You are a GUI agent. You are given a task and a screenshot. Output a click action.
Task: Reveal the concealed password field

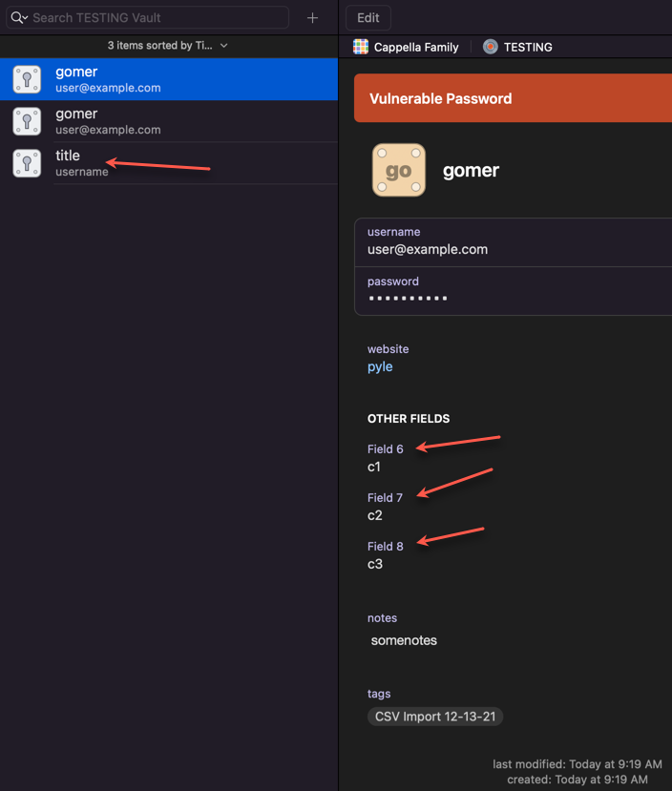point(408,299)
